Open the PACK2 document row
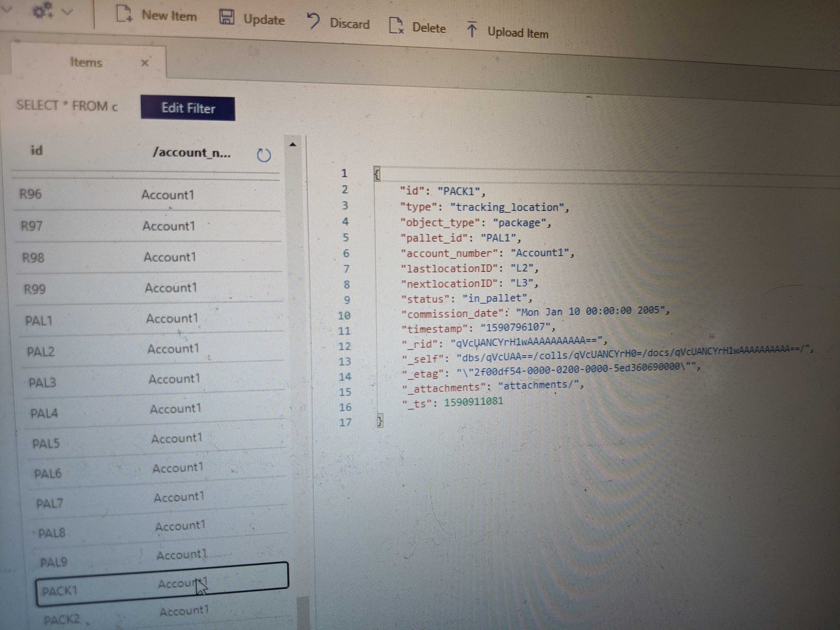Image resolution: width=840 pixels, height=630 pixels. click(x=61, y=619)
